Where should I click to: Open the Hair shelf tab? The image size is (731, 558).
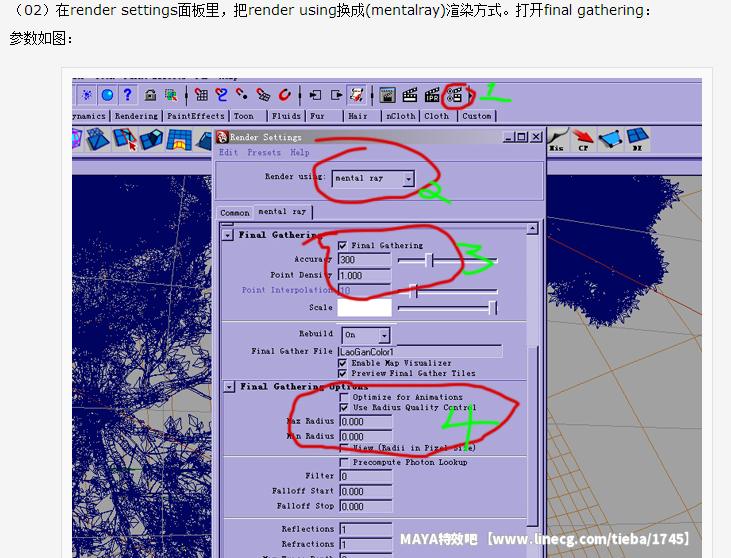[362, 116]
